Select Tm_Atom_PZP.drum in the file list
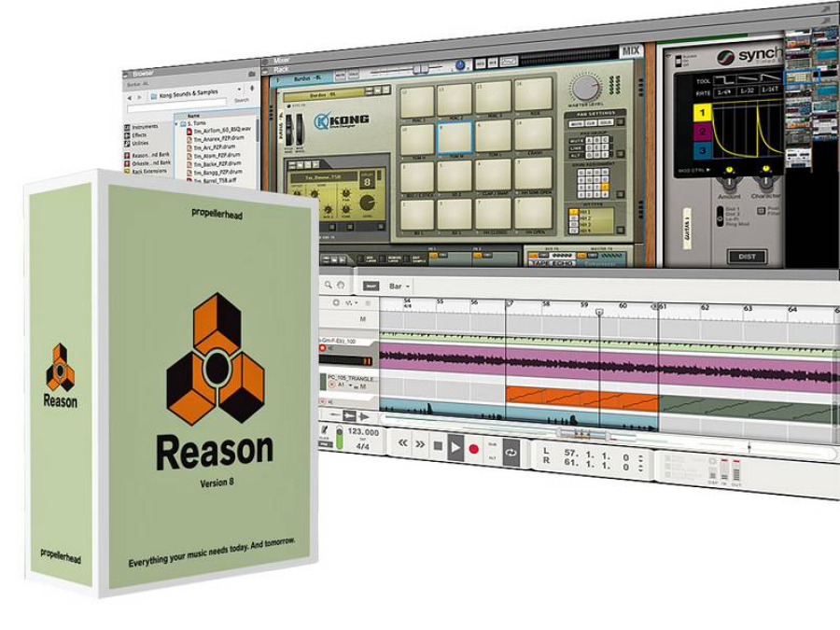The image size is (840, 630). pyautogui.click(x=213, y=155)
